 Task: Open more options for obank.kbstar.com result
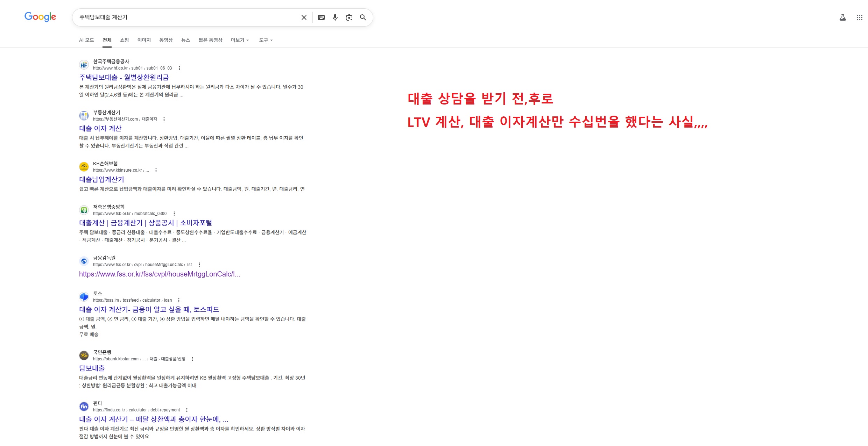tap(192, 359)
